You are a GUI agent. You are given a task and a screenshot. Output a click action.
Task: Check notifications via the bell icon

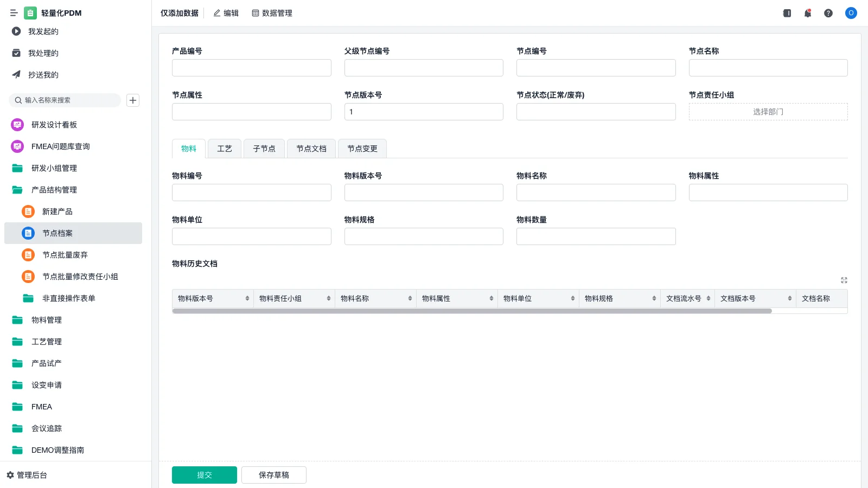(808, 13)
